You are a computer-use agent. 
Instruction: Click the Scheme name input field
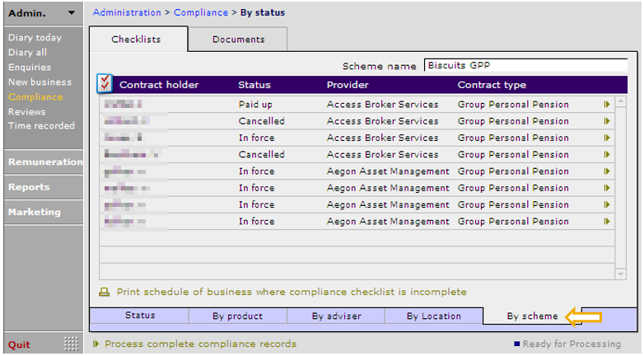coord(525,65)
